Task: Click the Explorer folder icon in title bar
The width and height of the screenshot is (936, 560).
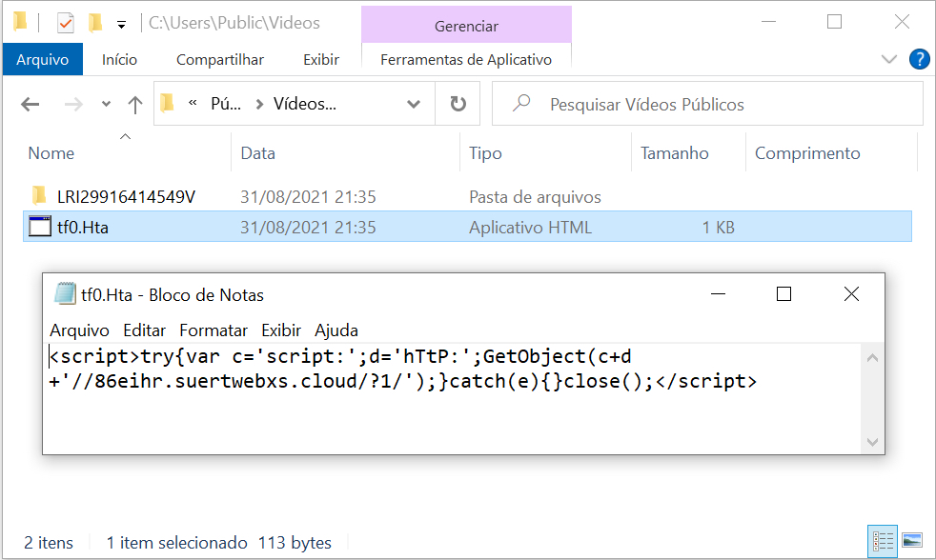Action: pyautogui.click(x=20, y=22)
